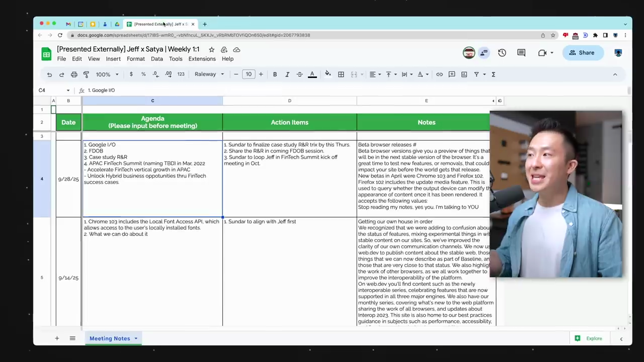Increase font size with plus button
The image size is (644, 362).
pyautogui.click(x=261, y=74)
